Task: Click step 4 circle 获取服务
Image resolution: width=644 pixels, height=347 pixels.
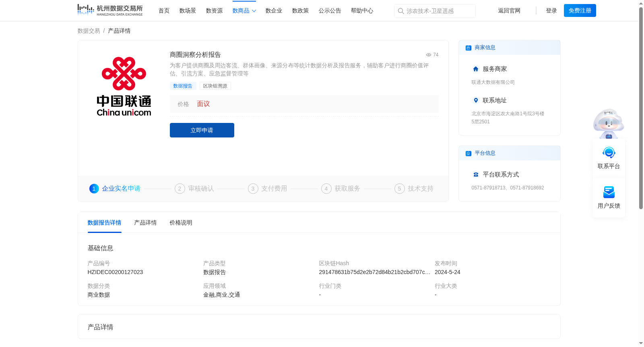Action: 326,189
